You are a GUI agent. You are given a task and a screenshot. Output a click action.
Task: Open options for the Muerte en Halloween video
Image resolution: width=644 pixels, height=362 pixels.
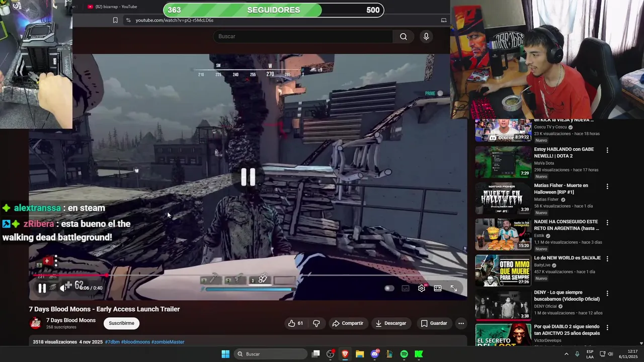pyautogui.click(x=607, y=187)
